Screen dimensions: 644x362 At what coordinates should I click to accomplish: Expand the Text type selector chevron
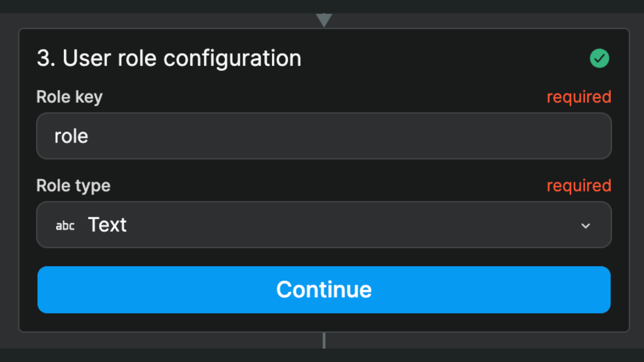586,226
